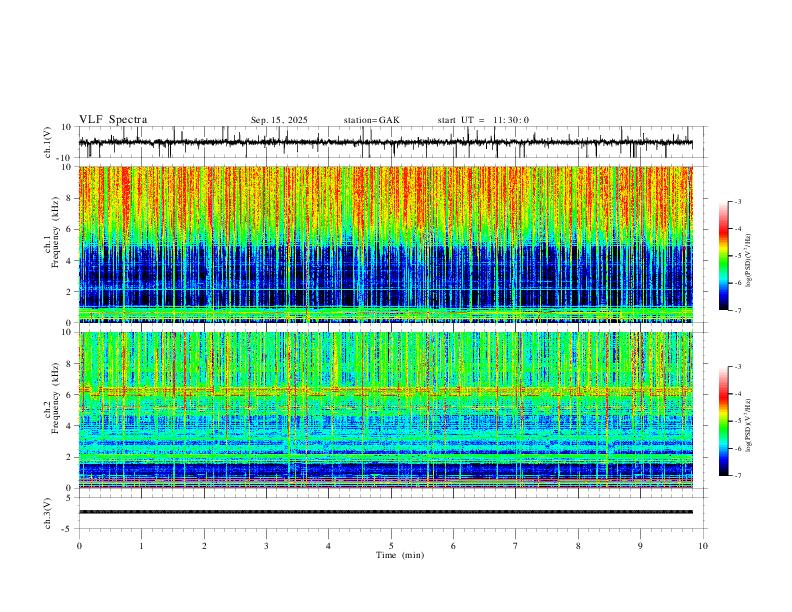Click the time axis tick label "1"
This screenshot has width=792, height=612.
pos(141,546)
